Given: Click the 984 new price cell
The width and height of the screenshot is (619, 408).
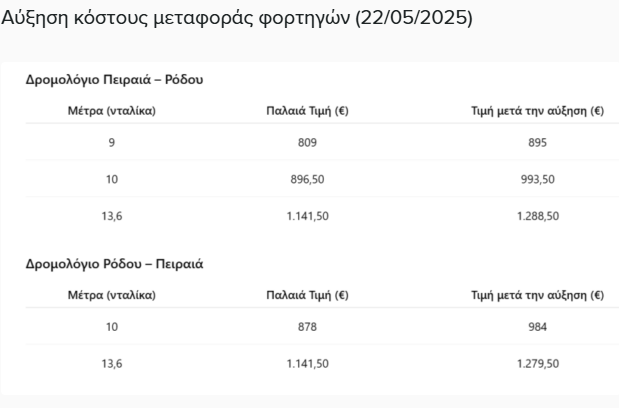Looking at the screenshot, I should pyautogui.click(x=538, y=327).
